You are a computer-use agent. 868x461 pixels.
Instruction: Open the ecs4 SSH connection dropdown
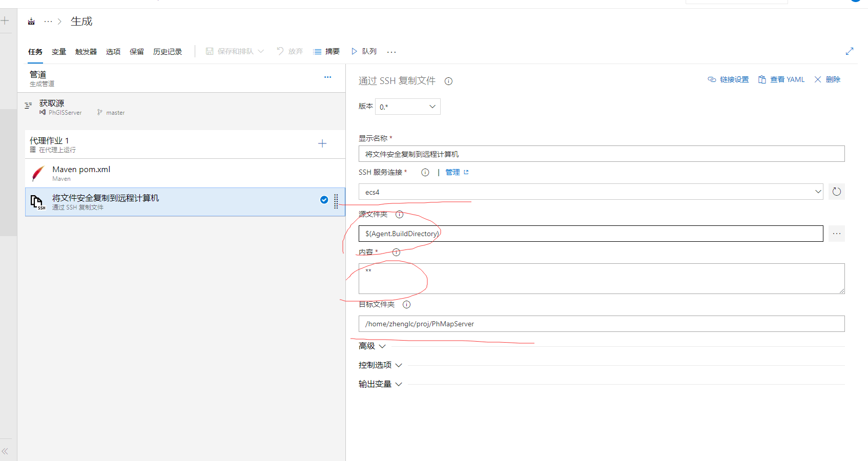[x=590, y=192]
